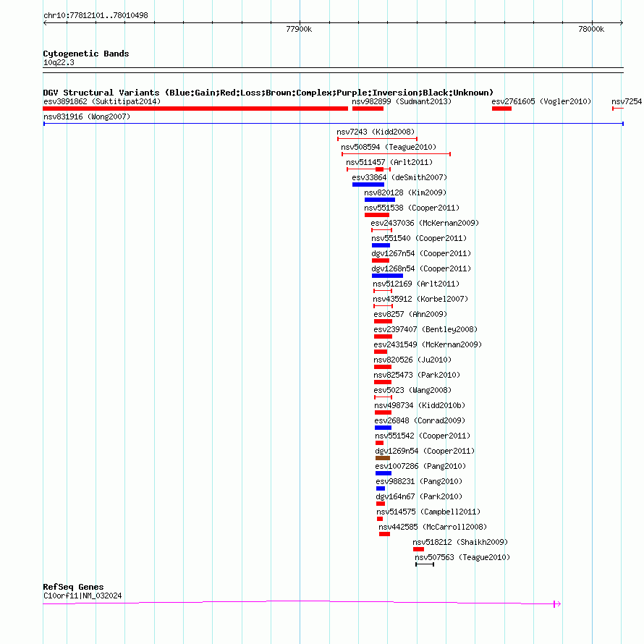Click nsv512169 (Arlt2011) label
Image resolution: width=644 pixels, height=644 pixels.
416,284
